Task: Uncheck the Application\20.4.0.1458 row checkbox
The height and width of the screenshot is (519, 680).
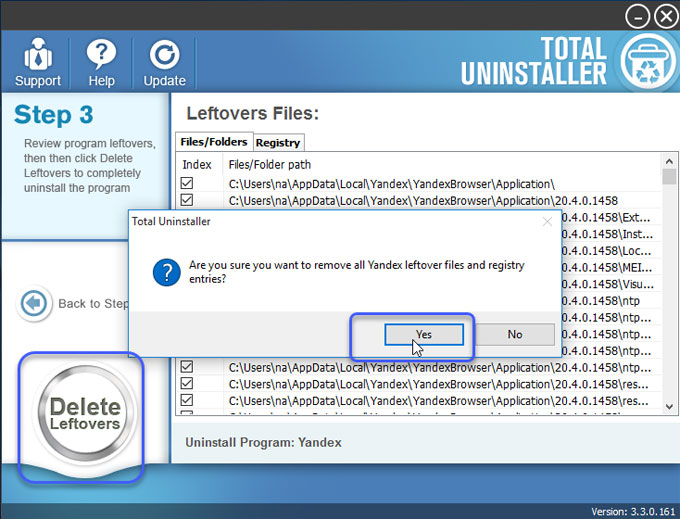Action: point(187,200)
